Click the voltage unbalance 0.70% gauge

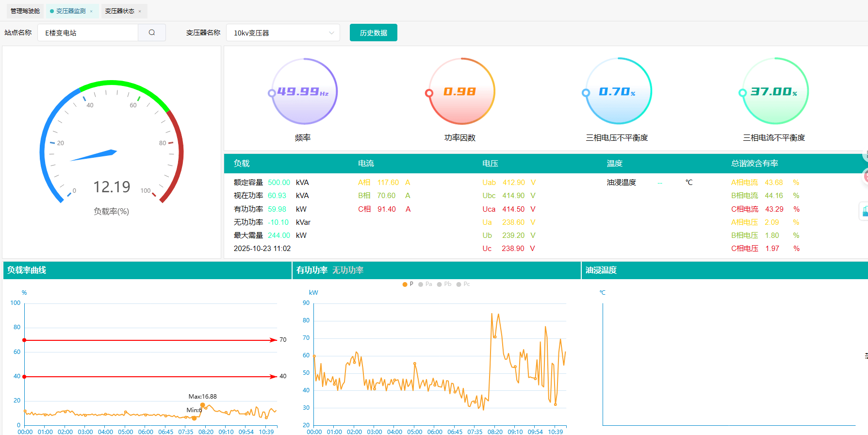(618, 91)
